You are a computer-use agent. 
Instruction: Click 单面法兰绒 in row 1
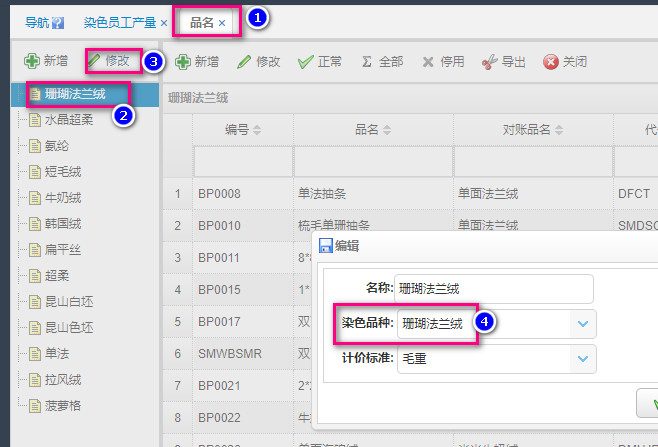(533, 194)
